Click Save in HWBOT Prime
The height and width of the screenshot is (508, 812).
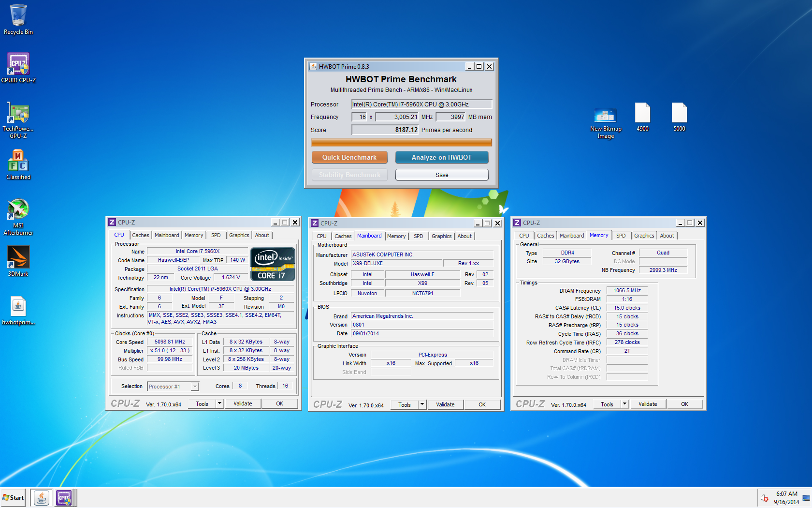click(x=442, y=175)
